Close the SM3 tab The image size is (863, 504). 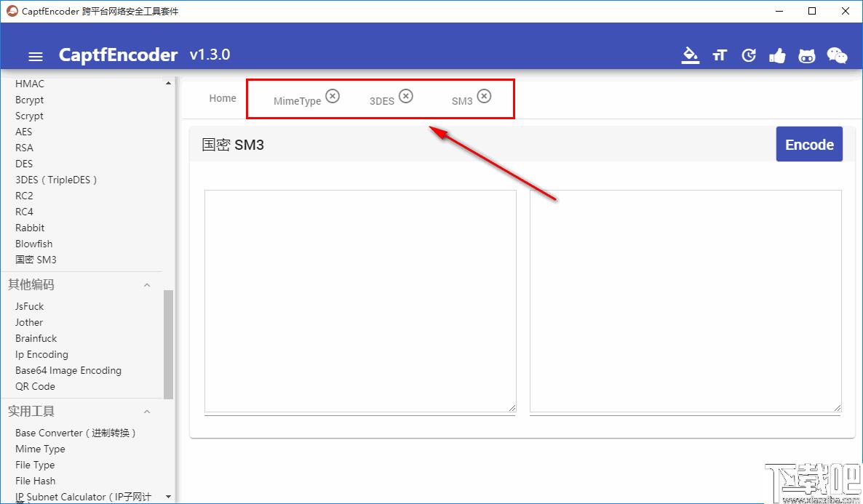pos(484,96)
